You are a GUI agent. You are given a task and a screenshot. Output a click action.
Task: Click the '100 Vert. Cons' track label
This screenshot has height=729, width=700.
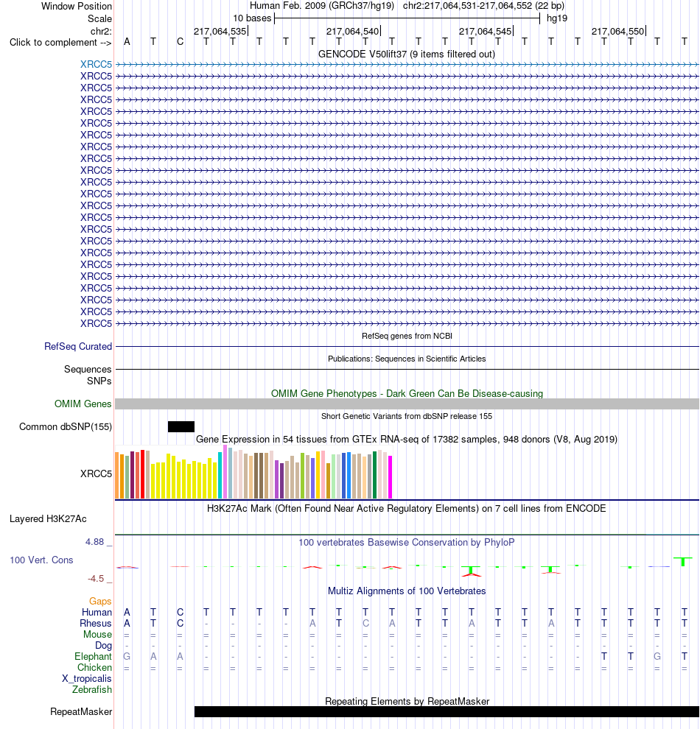(x=41, y=560)
